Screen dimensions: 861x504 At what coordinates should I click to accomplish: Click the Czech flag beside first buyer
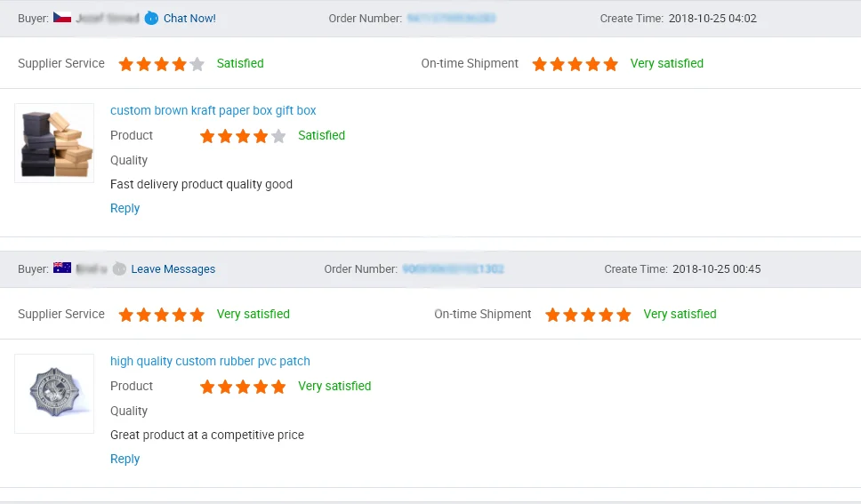click(62, 18)
